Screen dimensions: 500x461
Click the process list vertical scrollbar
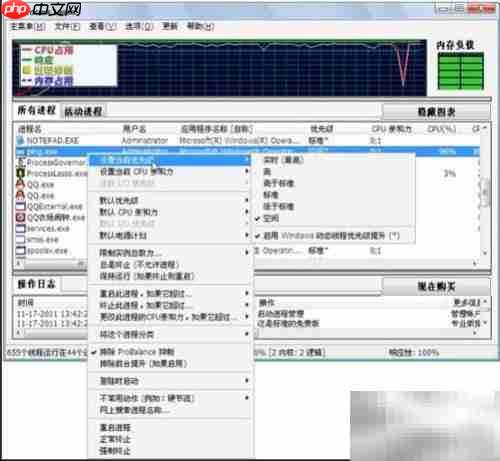(x=485, y=193)
